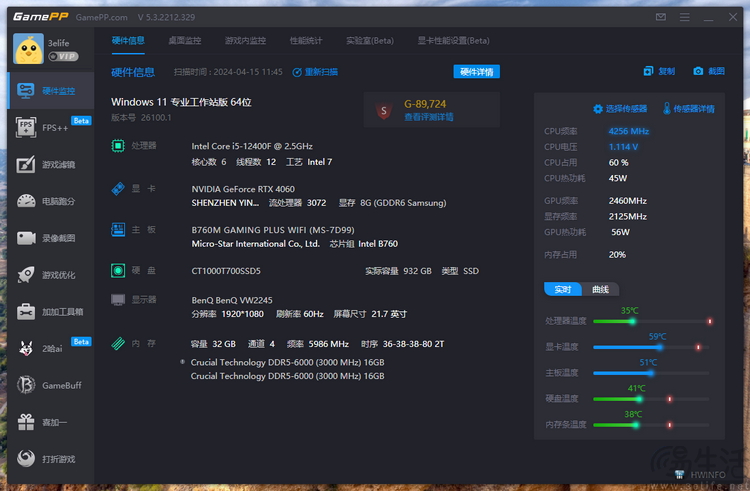The width and height of the screenshot is (750, 491).
Task: Open the 传感器详情 link text
Action: pyautogui.click(x=694, y=109)
